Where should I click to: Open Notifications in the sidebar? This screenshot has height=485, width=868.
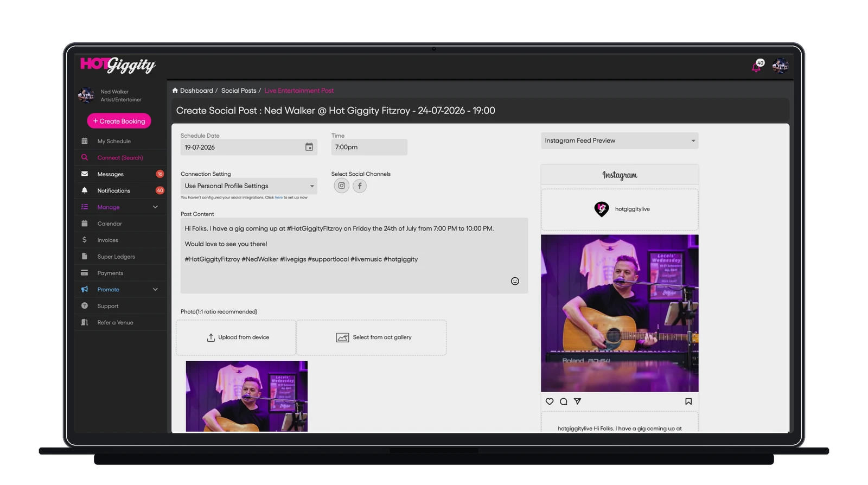[120, 190]
